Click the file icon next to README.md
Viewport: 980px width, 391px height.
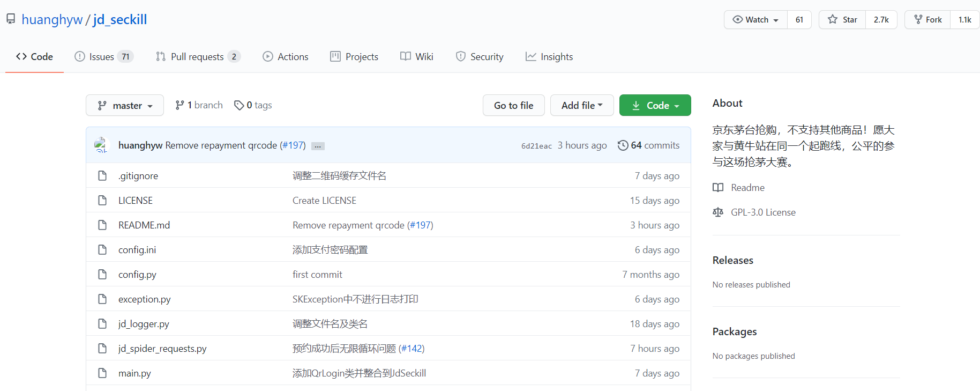tap(102, 225)
